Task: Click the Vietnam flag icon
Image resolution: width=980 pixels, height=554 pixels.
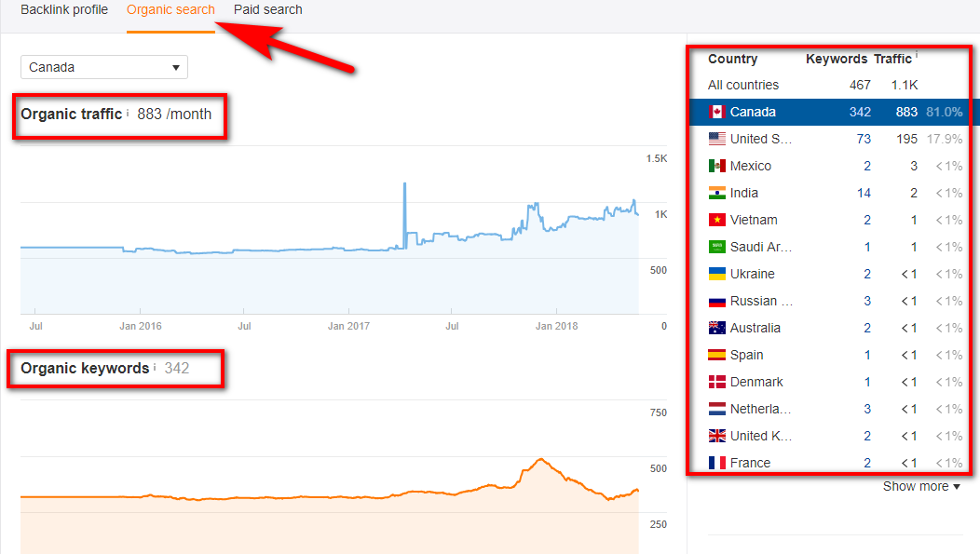Action: [716, 220]
